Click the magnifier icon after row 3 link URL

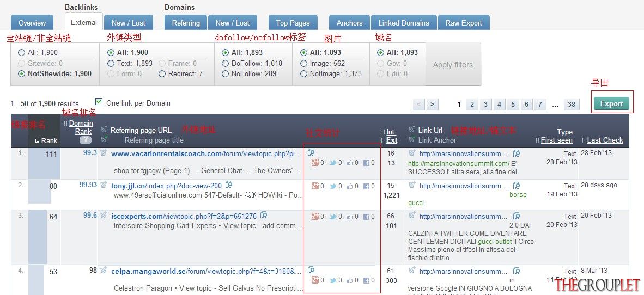tap(517, 216)
